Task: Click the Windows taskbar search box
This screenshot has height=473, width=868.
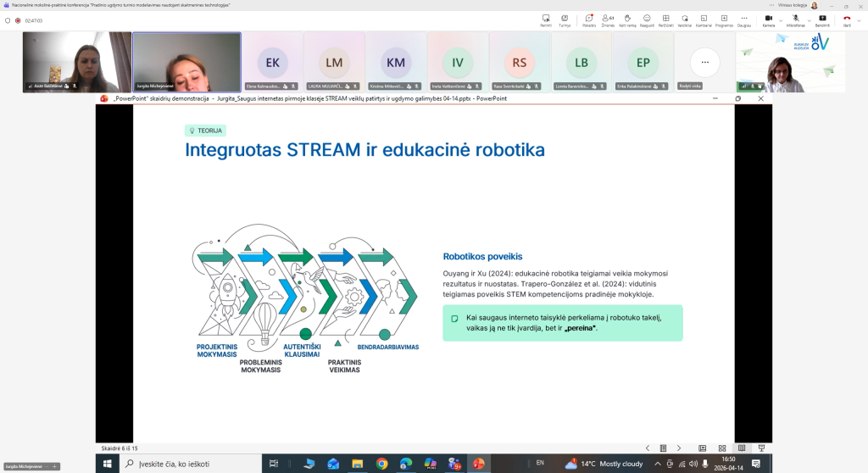Action: (191, 464)
